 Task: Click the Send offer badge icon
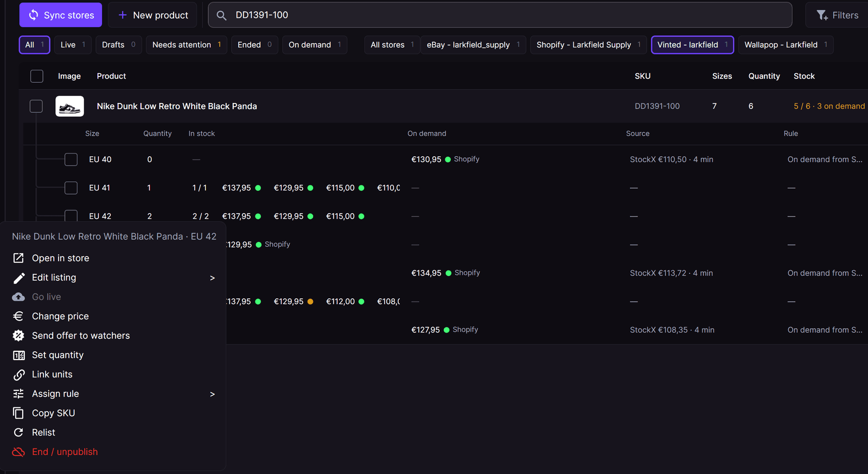pos(18,336)
